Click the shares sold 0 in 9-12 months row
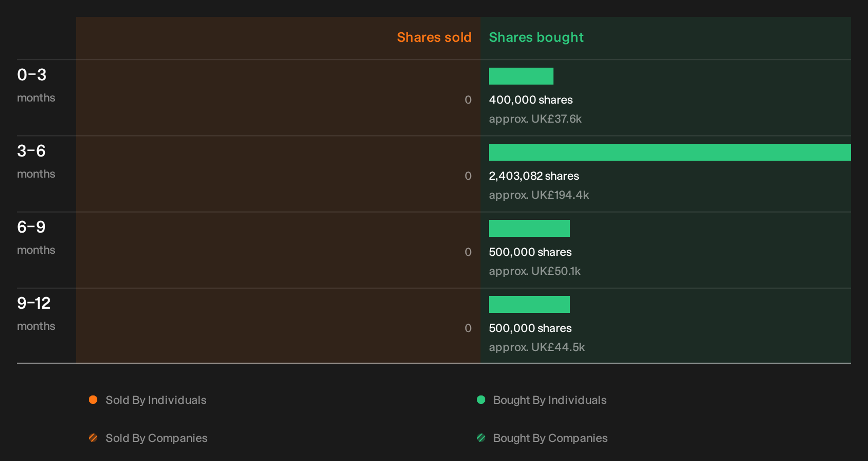Screen dimensions: 868x461 468,328
